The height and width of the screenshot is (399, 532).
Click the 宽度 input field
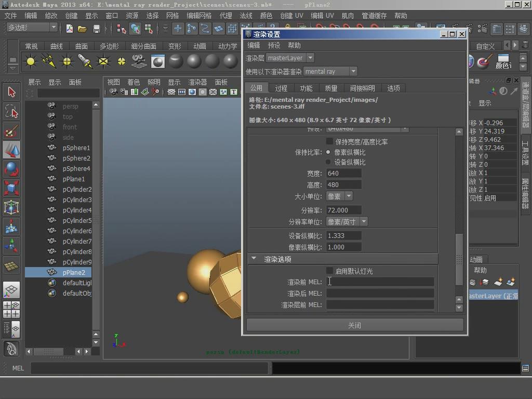click(x=344, y=174)
